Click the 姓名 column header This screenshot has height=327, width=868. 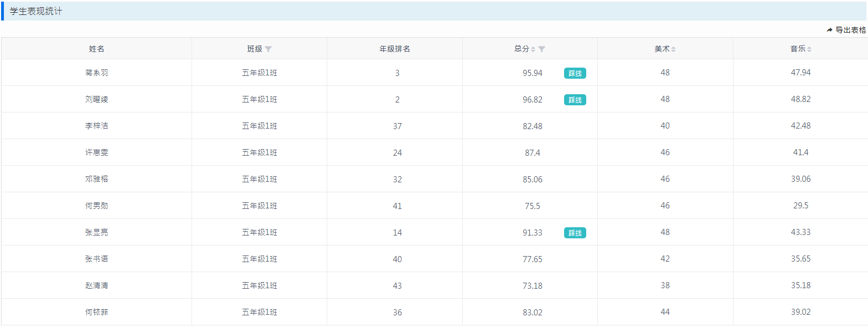click(97, 49)
